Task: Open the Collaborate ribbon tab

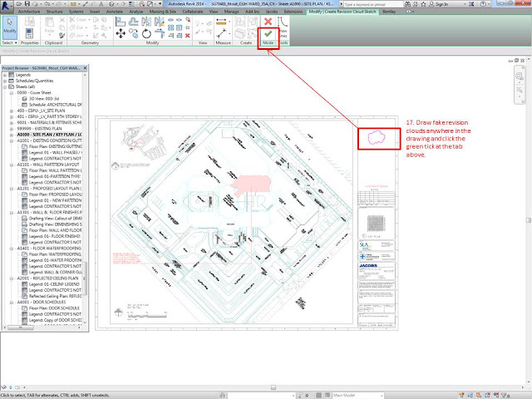Action: [193, 12]
